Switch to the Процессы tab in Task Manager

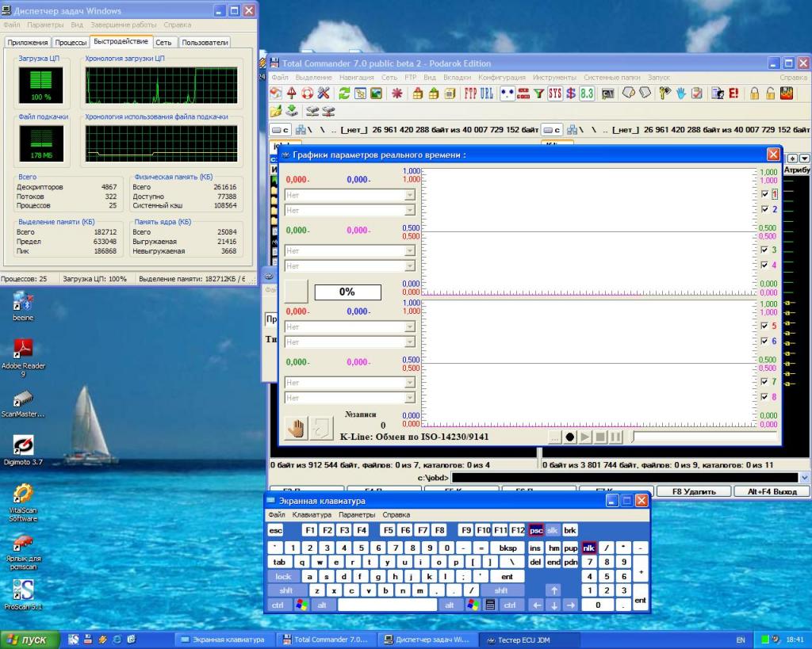tap(71, 43)
